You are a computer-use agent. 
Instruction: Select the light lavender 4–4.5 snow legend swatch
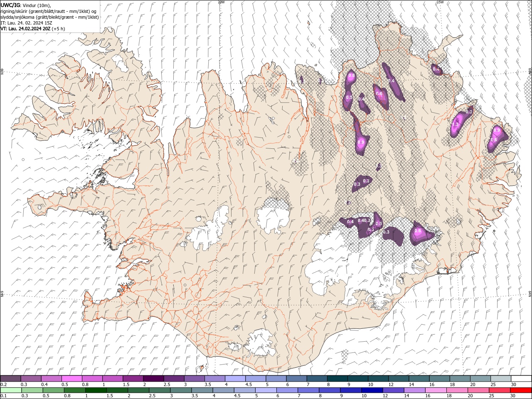pos(235,379)
